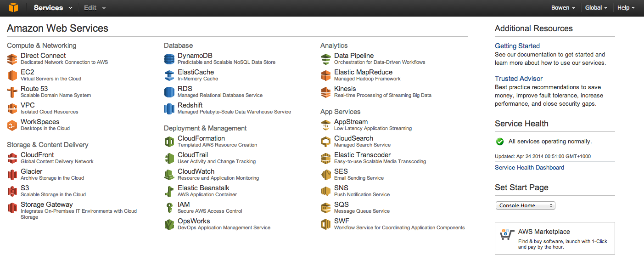Open the IAM service name link
This screenshot has height=267, width=644.
184,205
